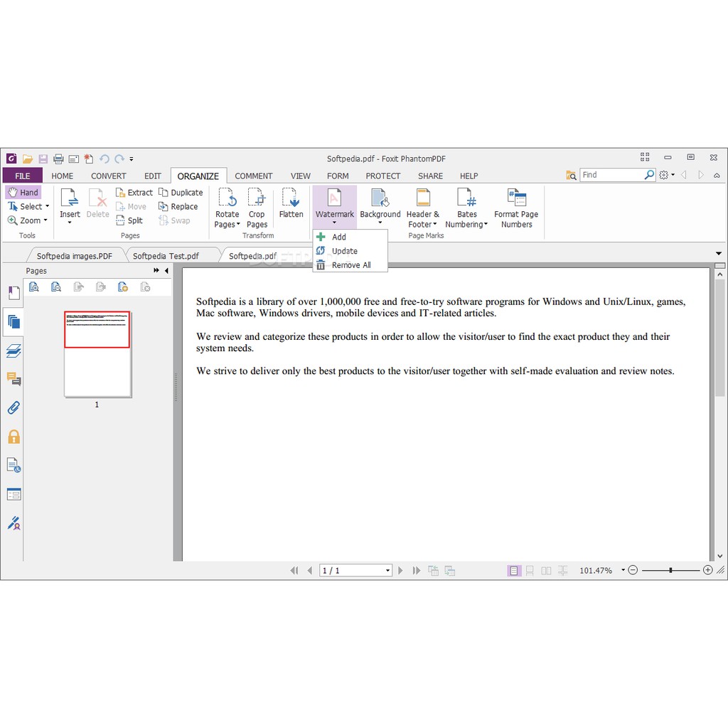
Task: Click the Redo arrow in quick access toolbar
Action: click(x=119, y=159)
